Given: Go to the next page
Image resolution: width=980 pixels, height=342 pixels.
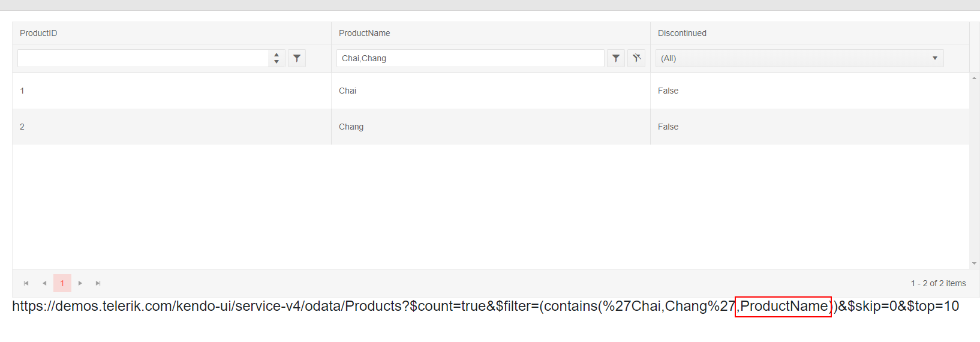Looking at the screenshot, I should 80,283.
